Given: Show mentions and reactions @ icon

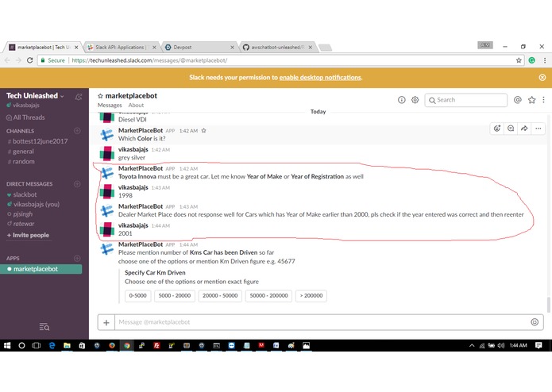Looking at the screenshot, I should [x=518, y=100].
